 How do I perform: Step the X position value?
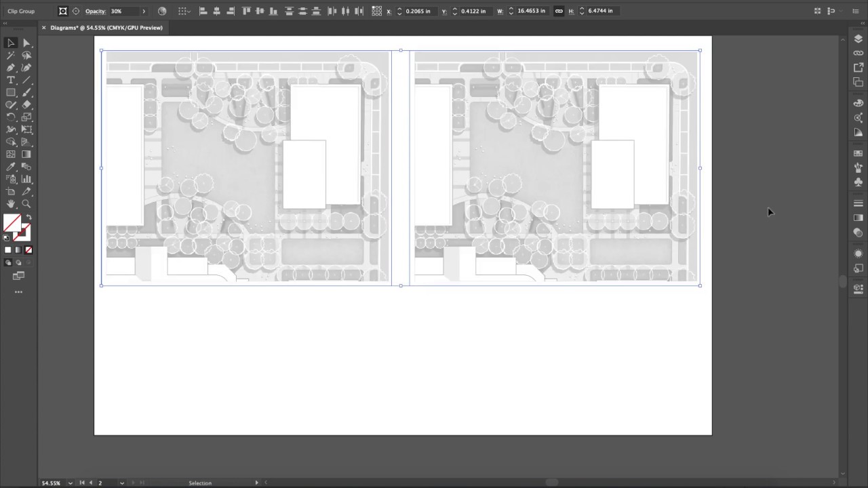(399, 12)
